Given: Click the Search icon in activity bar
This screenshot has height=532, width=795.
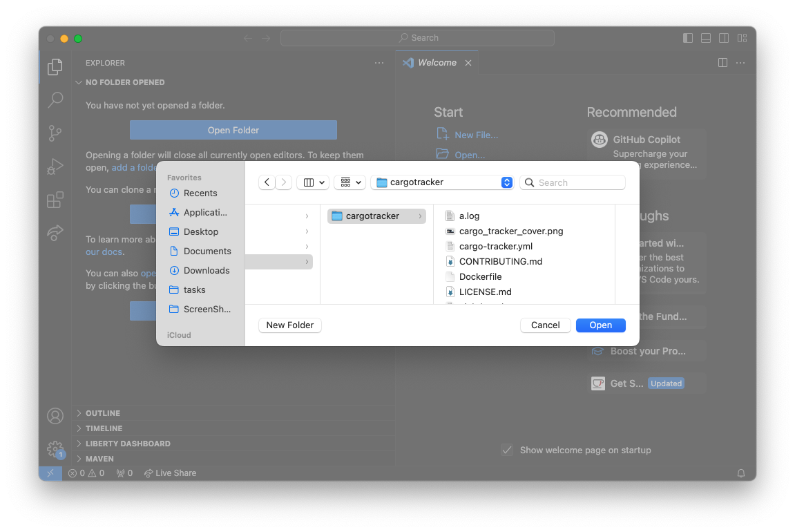Looking at the screenshot, I should 55,100.
